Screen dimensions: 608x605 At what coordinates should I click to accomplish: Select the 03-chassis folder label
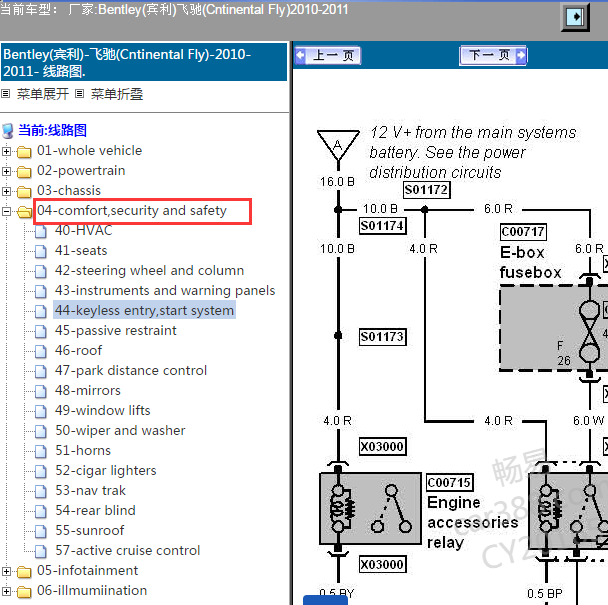click(69, 190)
